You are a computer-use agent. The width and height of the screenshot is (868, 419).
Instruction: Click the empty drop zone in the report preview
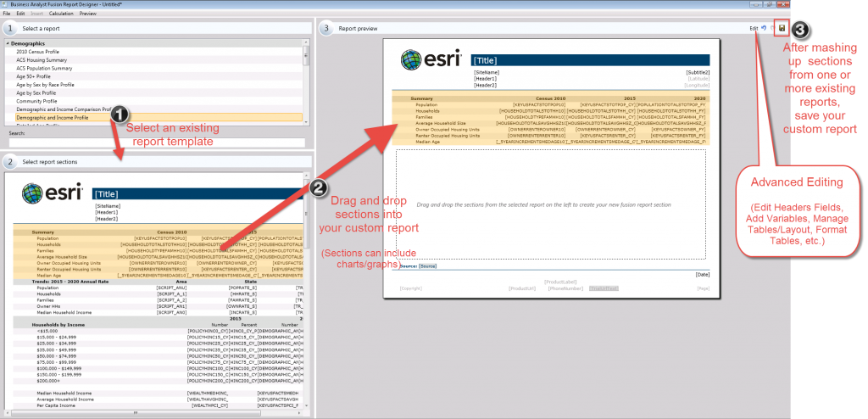click(551, 204)
